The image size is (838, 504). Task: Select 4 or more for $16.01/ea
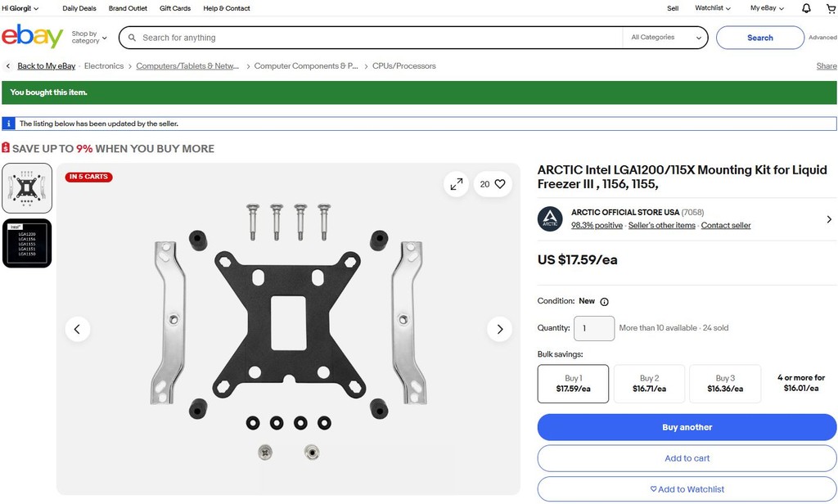coord(801,383)
